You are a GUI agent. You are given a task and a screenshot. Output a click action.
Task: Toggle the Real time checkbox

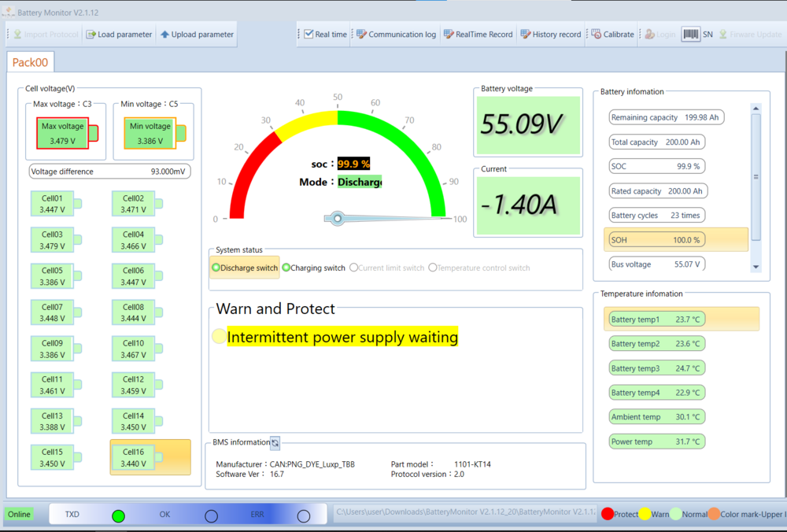(x=309, y=35)
